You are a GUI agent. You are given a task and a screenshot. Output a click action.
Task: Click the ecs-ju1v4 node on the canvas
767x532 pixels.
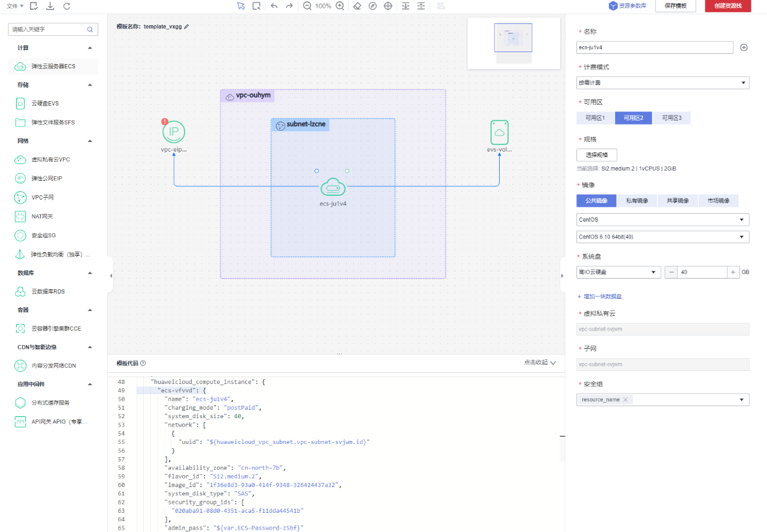[333, 188]
